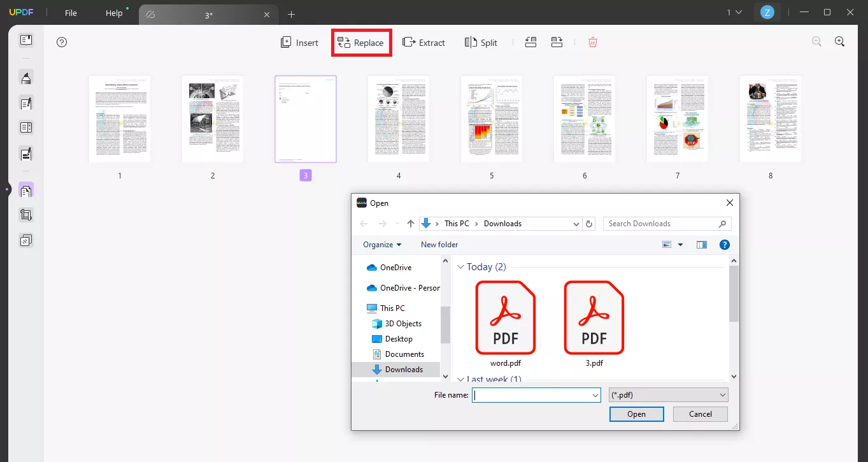This screenshot has width=868, height=462.
Task: Delete selected page with trash icon
Action: click(x=593, y=43)
